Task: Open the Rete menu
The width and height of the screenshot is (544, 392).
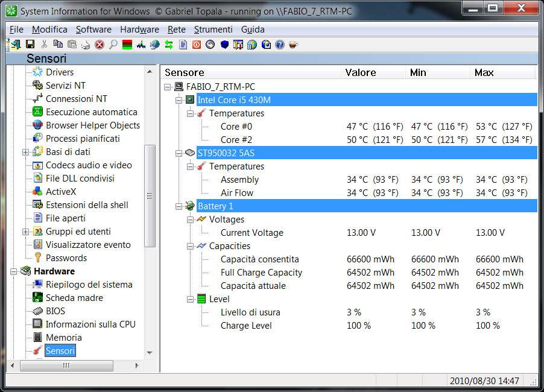Action: [x=177, y=30]
